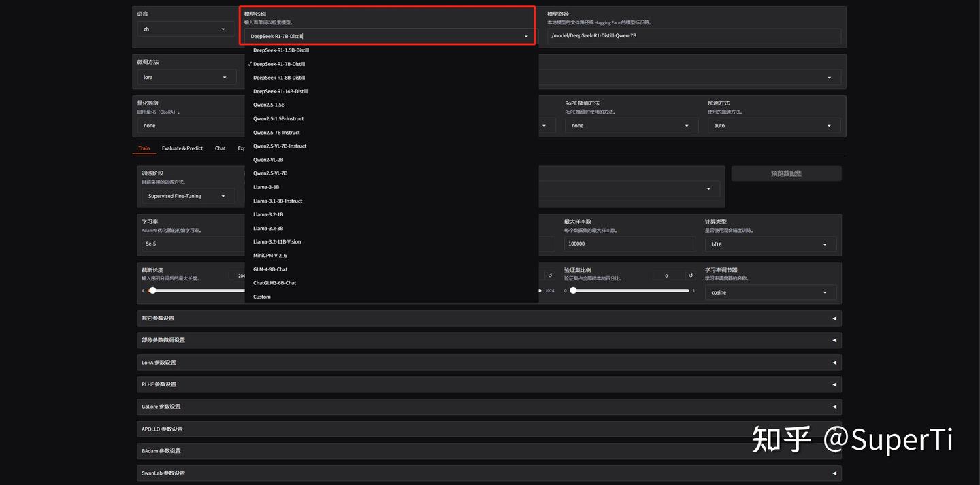Click the 模型名称 search field text

(277, 36)
